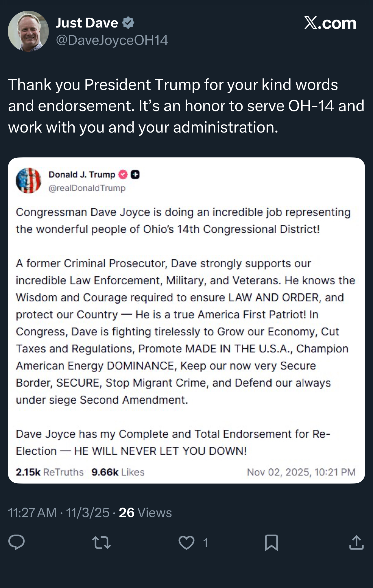View the 2.15k ReTruths count

click(x=50, y=472)
